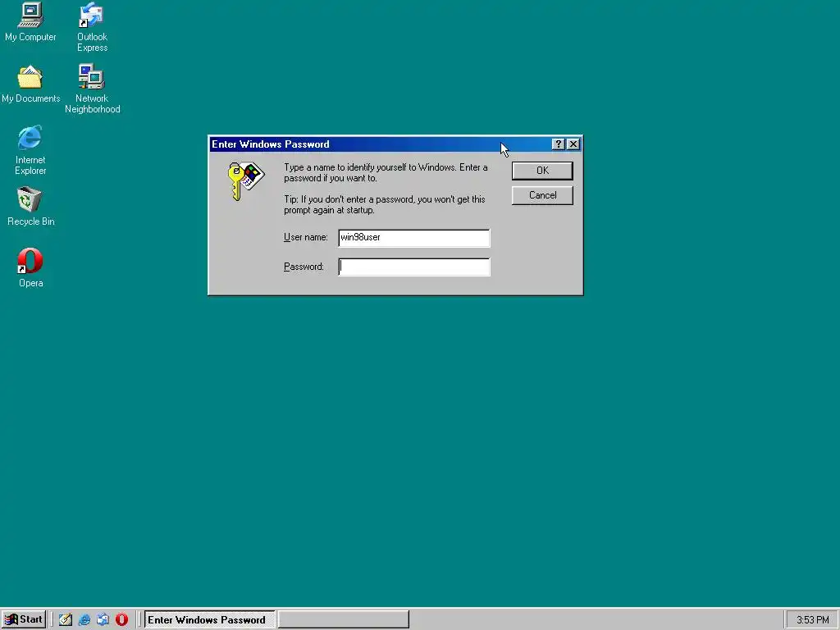Image resolution: width=840 pixels, height=630 pixels.
Task: Select the Recycle Bin icon
Action: click(30, 206)
